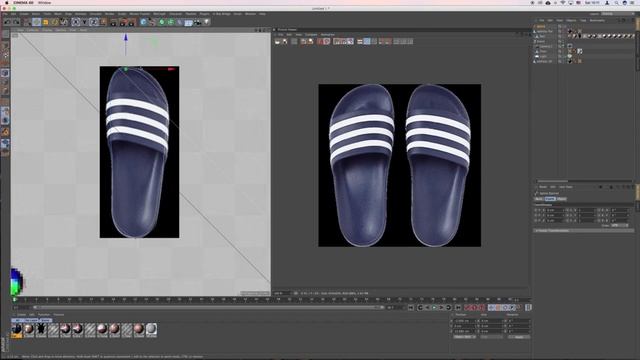Toggle the Z axis lock
This screenshot has width=640, height=360.
pos(93,22)
